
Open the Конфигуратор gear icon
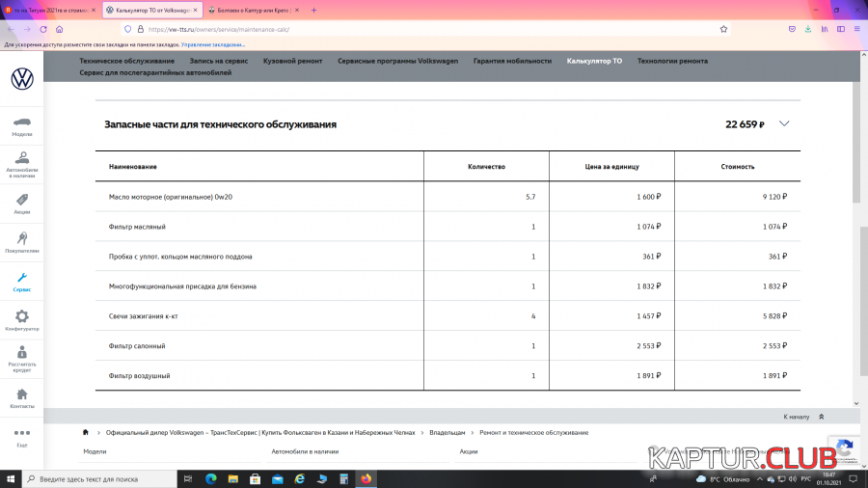pyautogui.click(x=21, y=317)
